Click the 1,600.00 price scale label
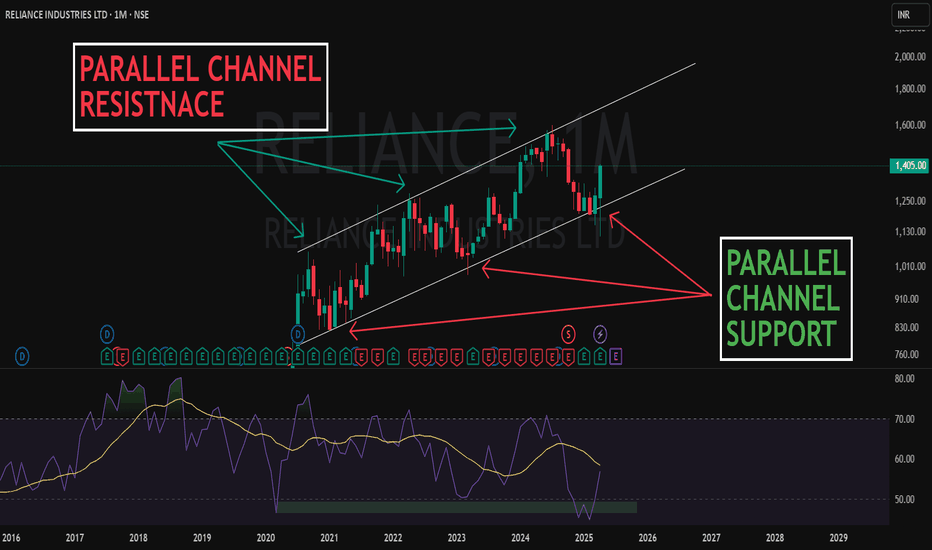The height and width of the screenshot is (550, 932). click(910, 125)
